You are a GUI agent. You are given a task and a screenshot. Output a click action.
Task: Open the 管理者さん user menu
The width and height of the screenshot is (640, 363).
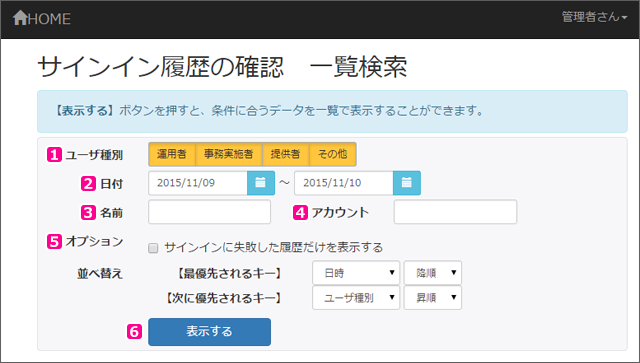[x=594, y=17]
